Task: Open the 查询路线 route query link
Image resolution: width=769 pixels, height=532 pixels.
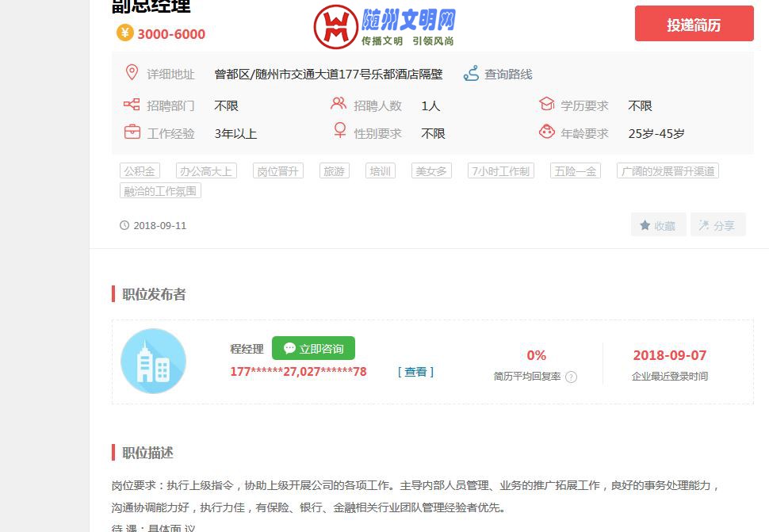Action: (x=508, y=75)
